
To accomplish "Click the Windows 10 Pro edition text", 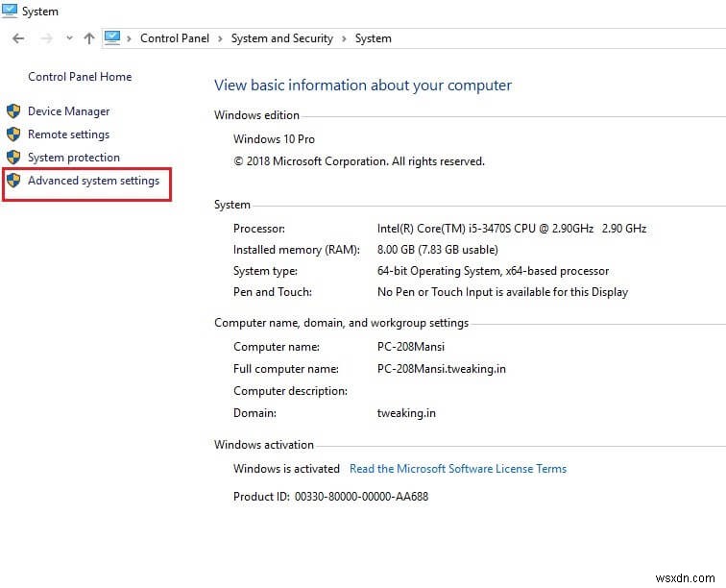I will 274,139.
